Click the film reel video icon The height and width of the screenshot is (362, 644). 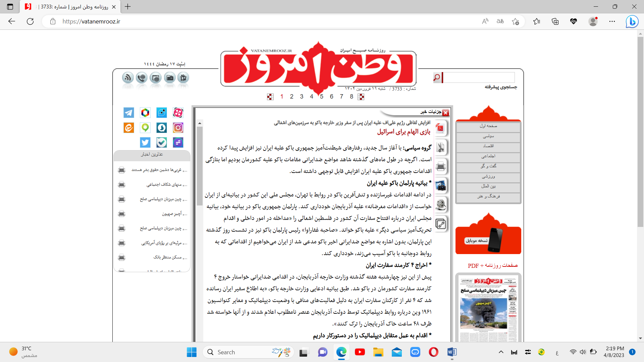click(x=440, y=204)
